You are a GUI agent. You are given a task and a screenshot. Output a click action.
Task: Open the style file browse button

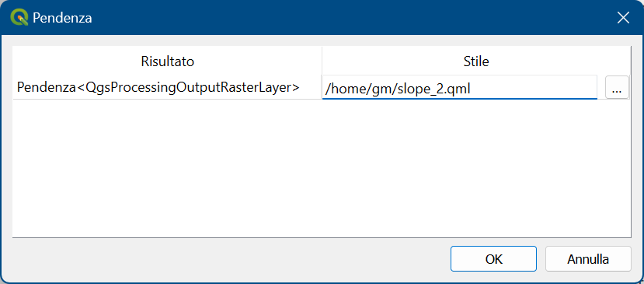pos(617,87)
